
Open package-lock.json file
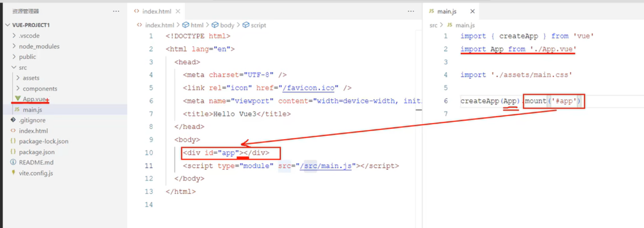click(44, 141)
